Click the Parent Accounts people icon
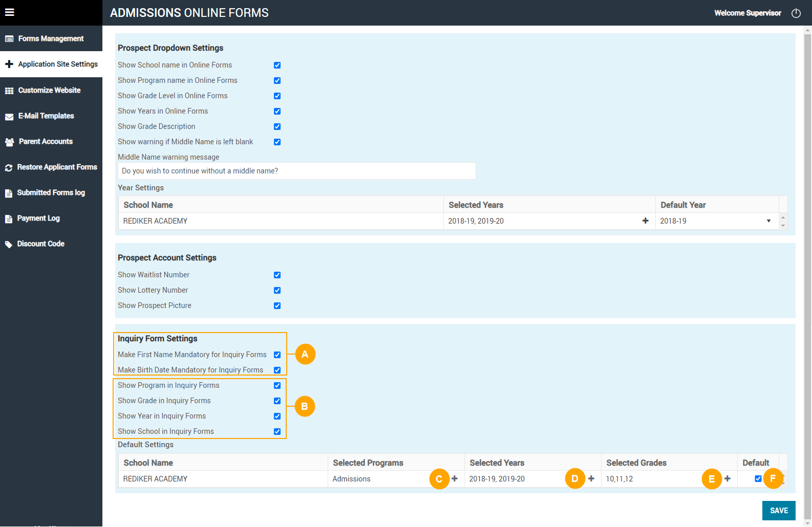The height and width of the screenshot is (527, 812). click(x=9, y=142)
